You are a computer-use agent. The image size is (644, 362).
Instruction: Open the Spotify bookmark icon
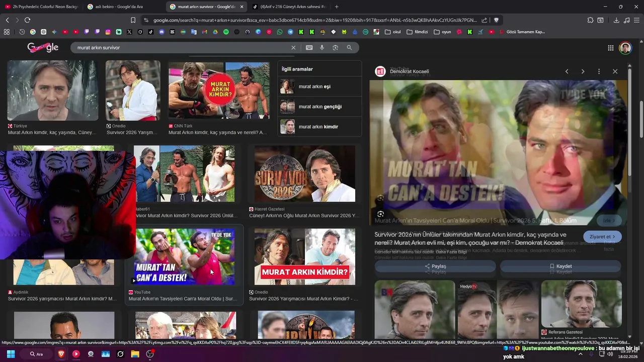click(x=226, y=32)
